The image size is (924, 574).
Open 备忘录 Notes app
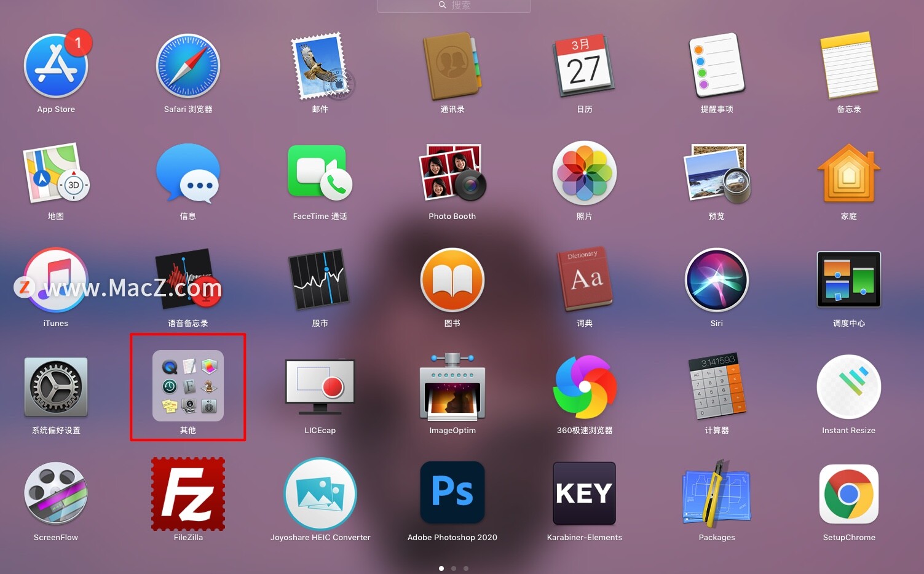pos(849,66)
